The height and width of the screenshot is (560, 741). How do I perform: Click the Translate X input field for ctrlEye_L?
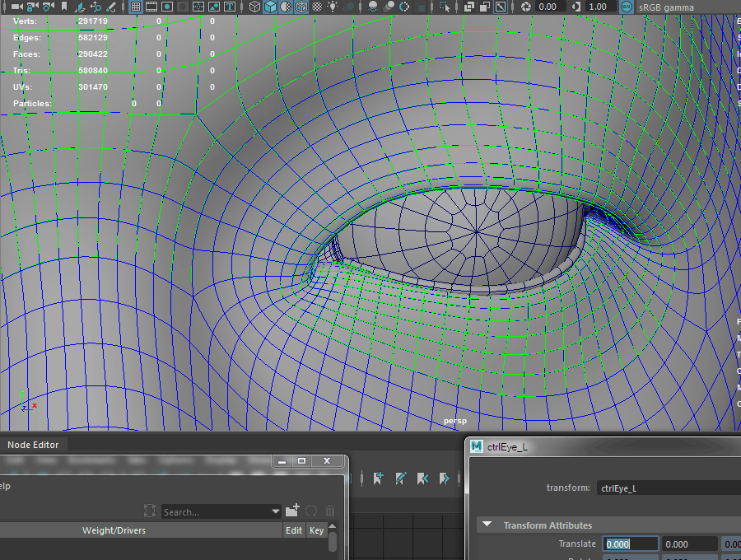click(x=630, y=544)
